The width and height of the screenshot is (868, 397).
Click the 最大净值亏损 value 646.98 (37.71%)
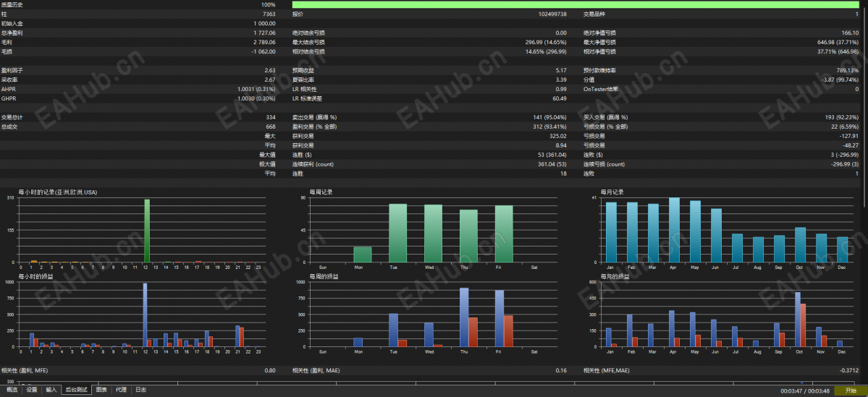[838, 42]
